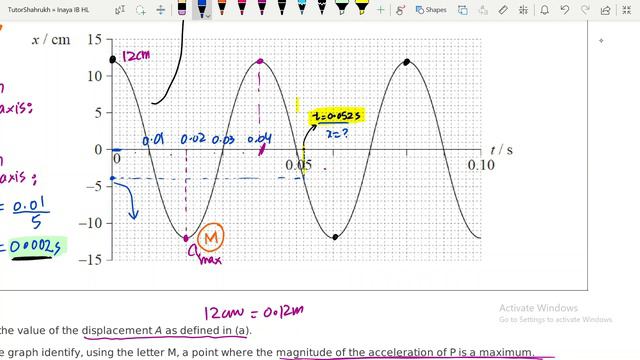Add a new pen with plus button

coord(380,10)
